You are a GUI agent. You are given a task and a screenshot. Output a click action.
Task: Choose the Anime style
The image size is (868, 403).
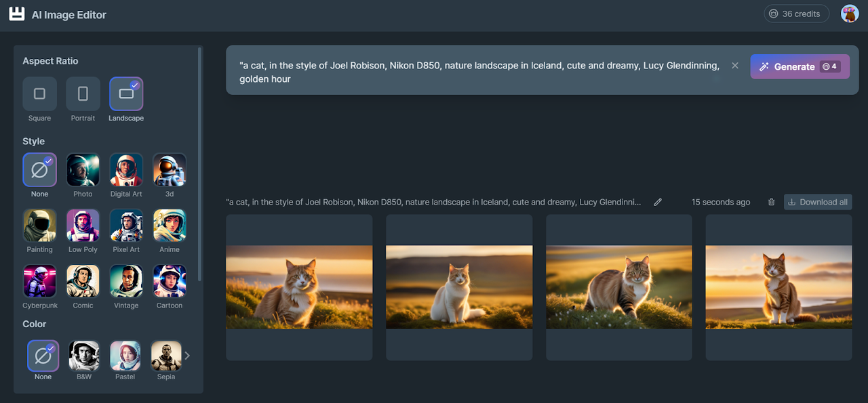click(170, 226)
